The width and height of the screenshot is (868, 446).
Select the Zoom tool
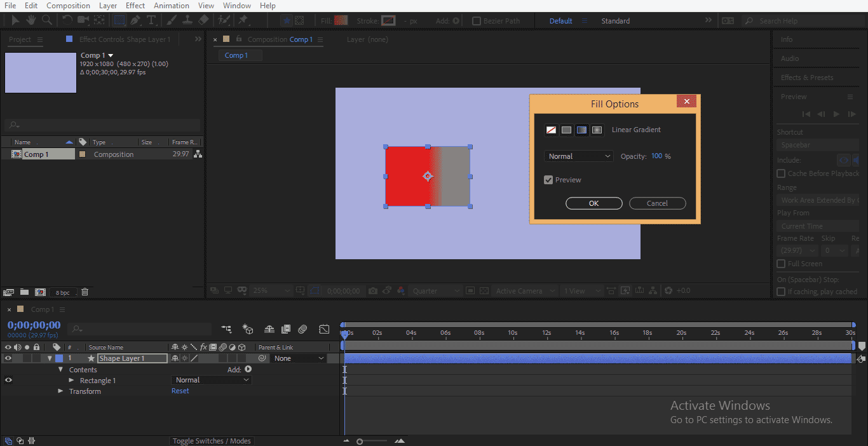[46, 20]
